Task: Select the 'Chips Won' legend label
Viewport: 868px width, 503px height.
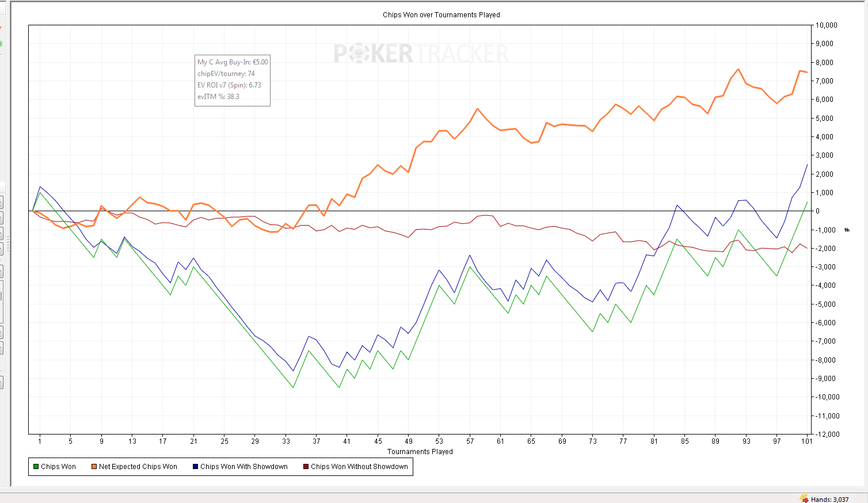Action: tap(58, 467)
